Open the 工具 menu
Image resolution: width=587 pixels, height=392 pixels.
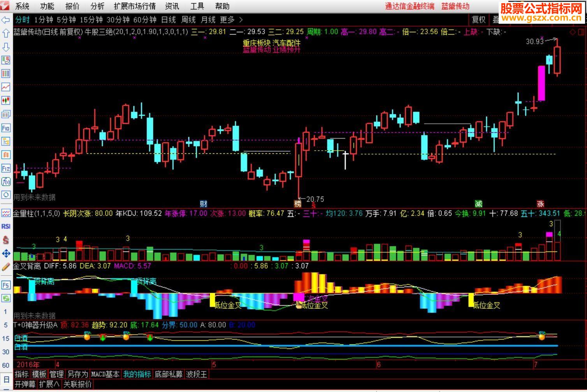[197, 6]
